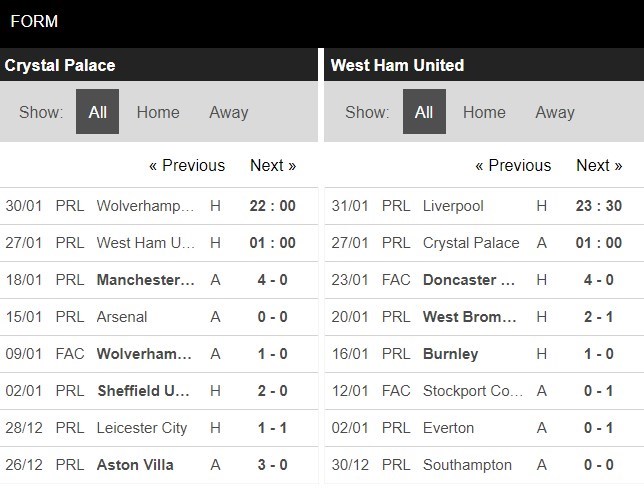Open the 12/01 Stockport Co... match
This screenshot has width=644, height=490.
tap(484, 391)
